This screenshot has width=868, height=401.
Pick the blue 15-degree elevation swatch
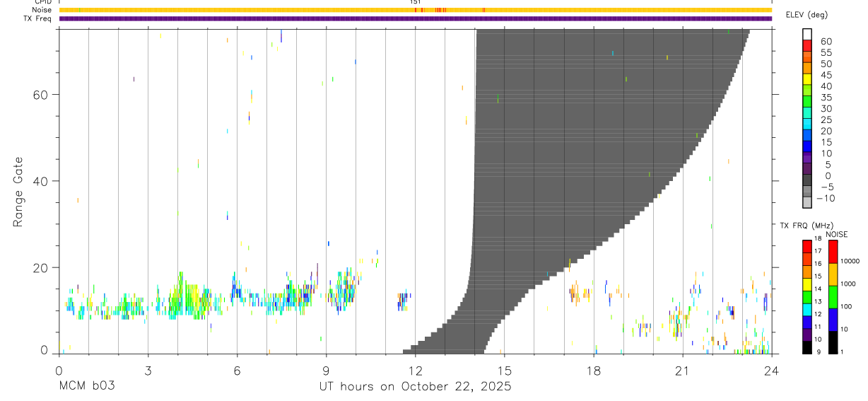807,146
